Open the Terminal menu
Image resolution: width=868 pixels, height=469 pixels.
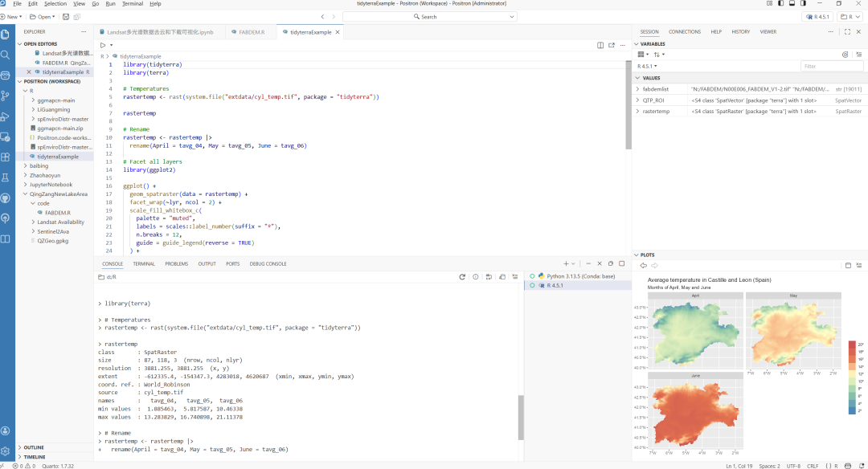pos(133,3)
